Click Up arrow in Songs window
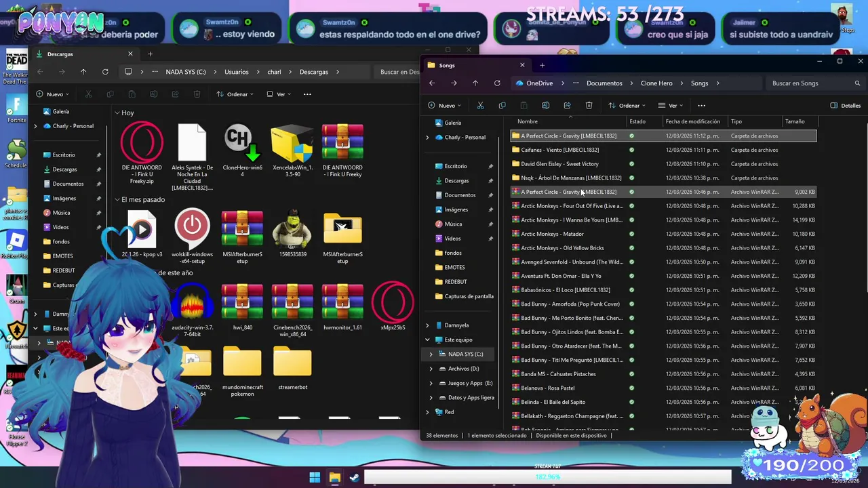The image size is (868, 488). [x=475, y=83]
